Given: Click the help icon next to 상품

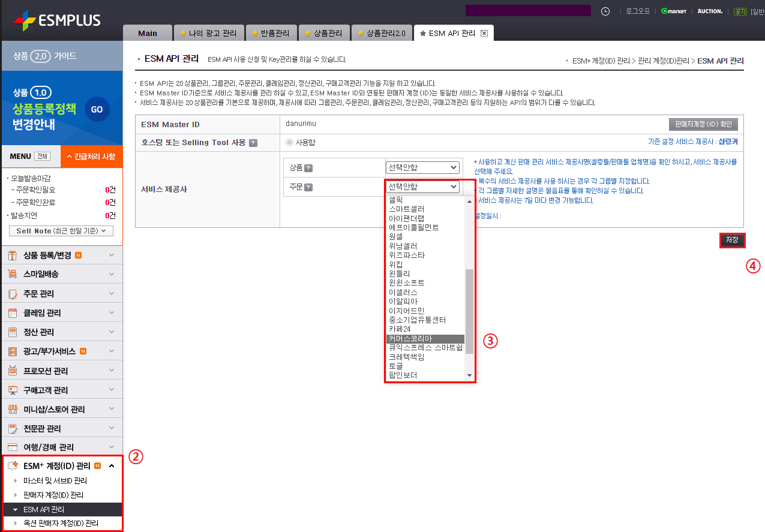Looking at the screenshot, I should point(308,168).
